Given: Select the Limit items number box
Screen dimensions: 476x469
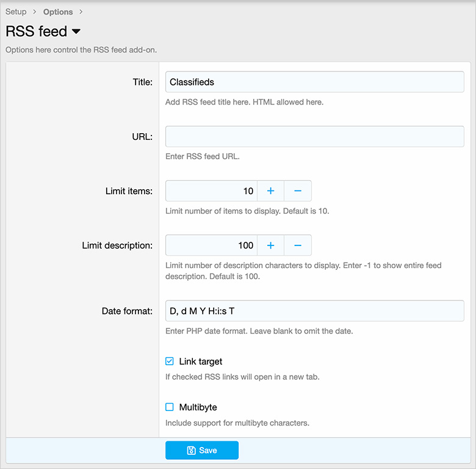Looking at the screenshot, I should (211, 191).
